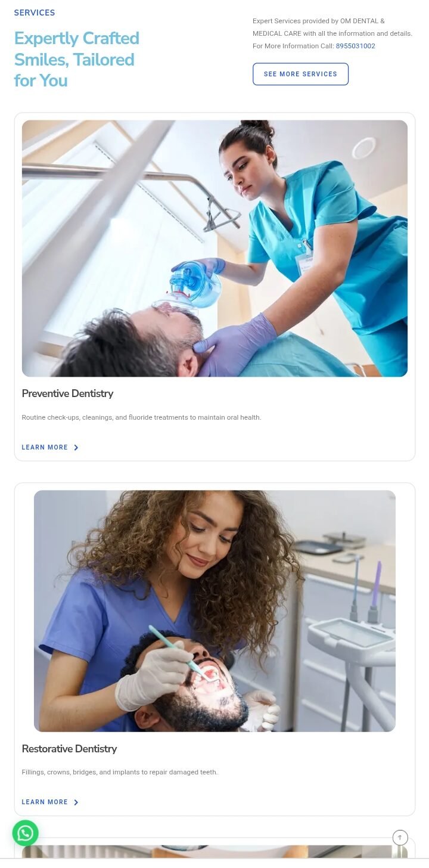
Task: Click the For More Information Call text
Action: click(x=293, y=46)
